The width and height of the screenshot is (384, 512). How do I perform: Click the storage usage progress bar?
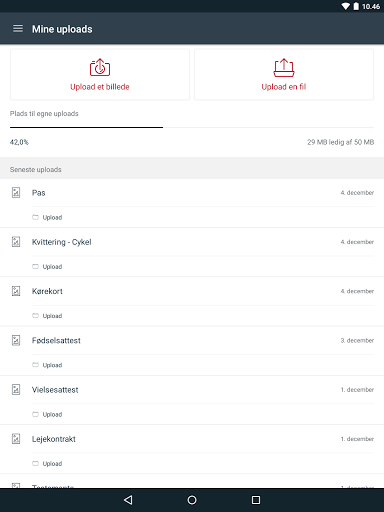pyautogui.click(x=192, y=127)
